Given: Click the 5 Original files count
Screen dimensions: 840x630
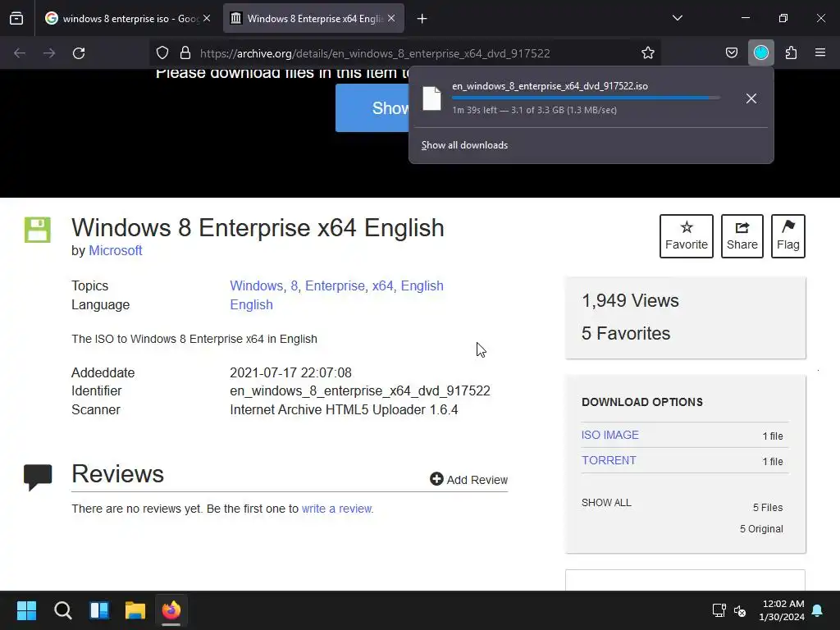Looking at the screenshot, I should (761, 529).
